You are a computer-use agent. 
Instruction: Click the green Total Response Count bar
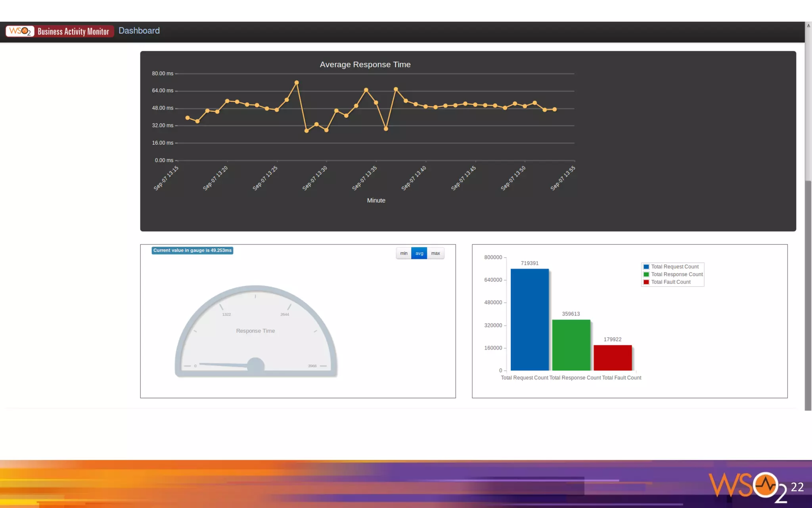click(x=571, y=345)
